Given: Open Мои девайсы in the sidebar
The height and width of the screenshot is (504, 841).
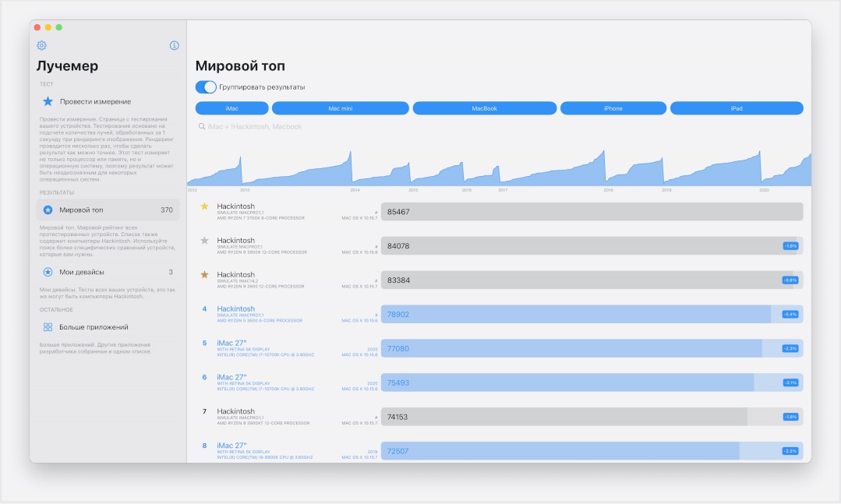Looking at the screenshot, I should [x=108, y=273].
